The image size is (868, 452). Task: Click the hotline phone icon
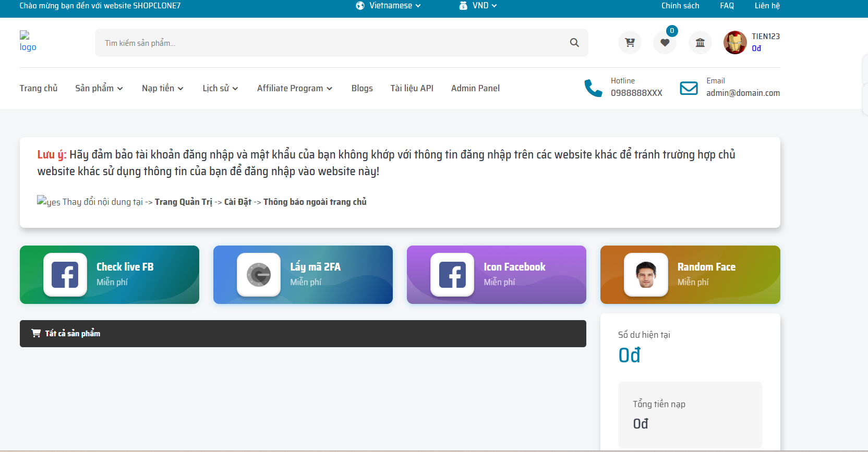point(593,88)
